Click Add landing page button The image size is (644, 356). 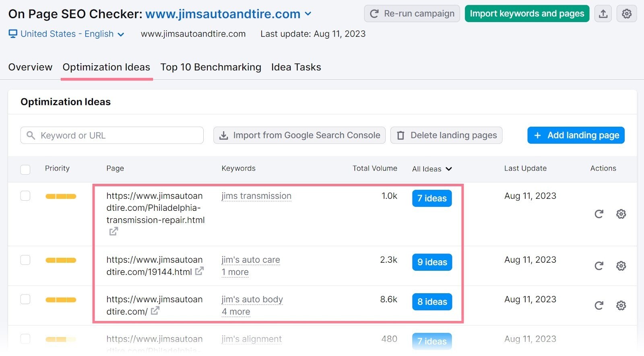coord(576,136)
